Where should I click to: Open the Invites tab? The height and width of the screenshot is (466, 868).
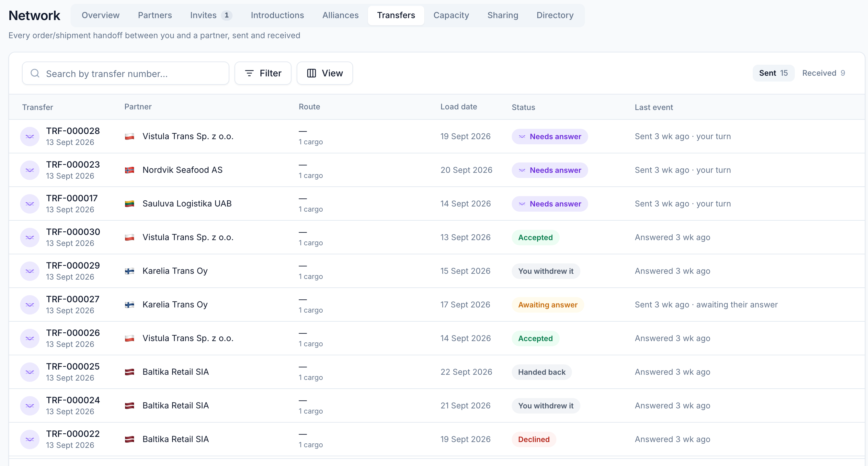211,15
